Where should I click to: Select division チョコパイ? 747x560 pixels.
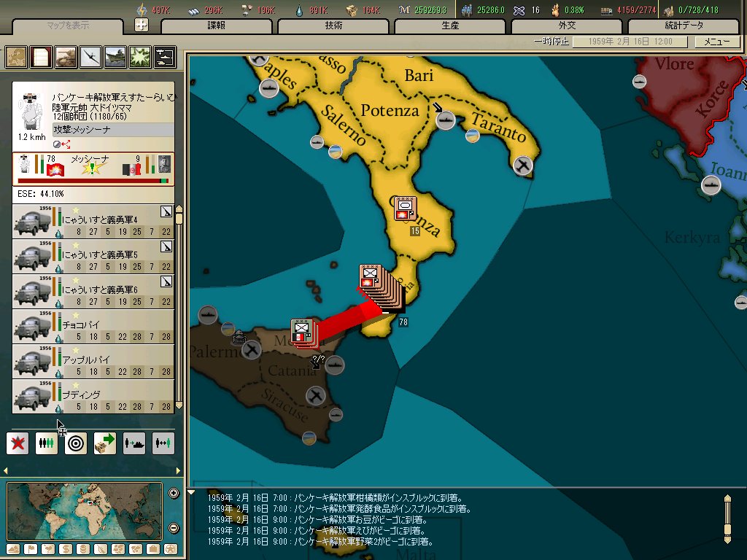(x=93, y=326)
